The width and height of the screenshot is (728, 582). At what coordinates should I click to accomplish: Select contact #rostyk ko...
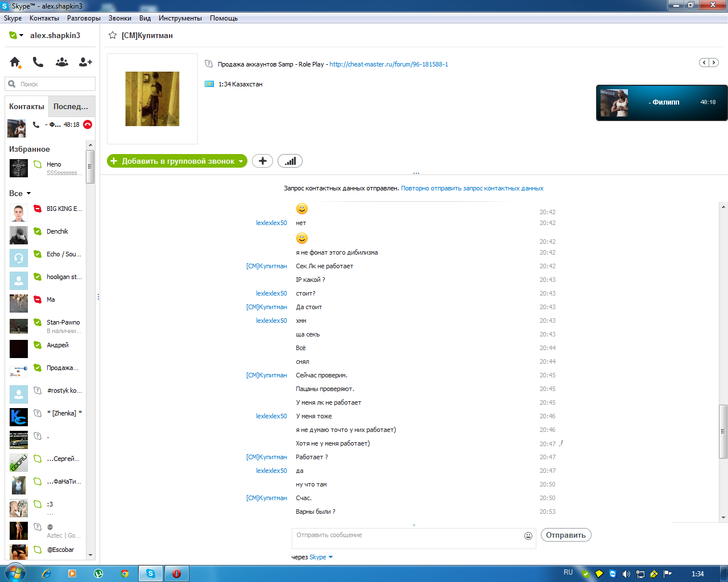tap(45, 394)
